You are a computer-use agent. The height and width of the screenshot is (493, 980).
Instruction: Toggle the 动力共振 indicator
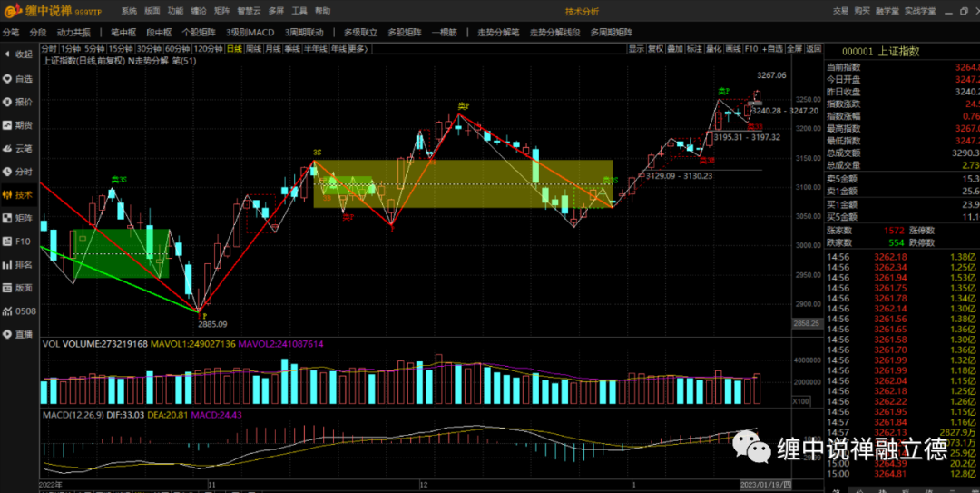(x=73, y=33)
